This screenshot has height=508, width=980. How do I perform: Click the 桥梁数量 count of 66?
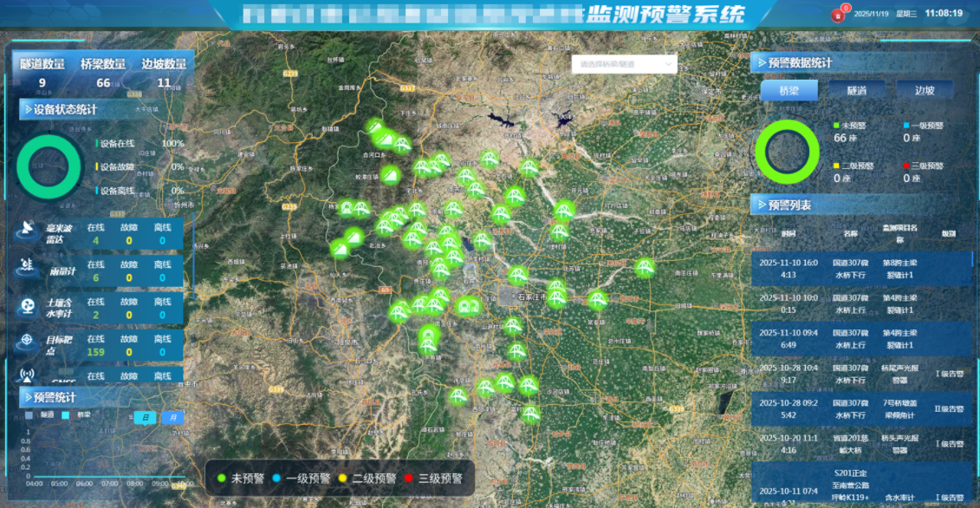pos(103,83)
